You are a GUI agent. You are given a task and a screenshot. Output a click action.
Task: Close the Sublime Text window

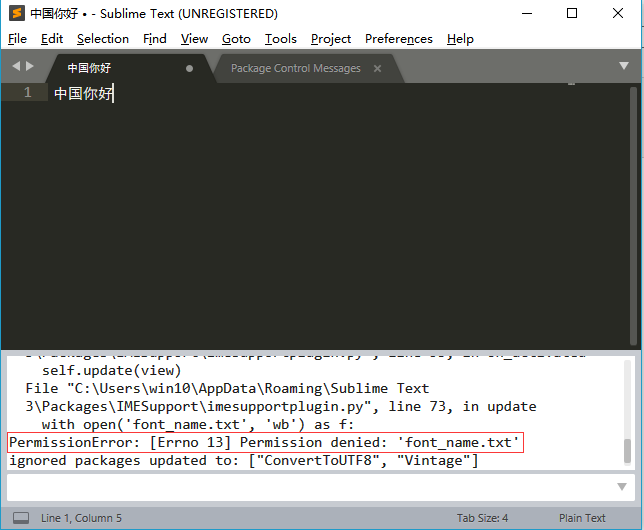tap(618, 14)
